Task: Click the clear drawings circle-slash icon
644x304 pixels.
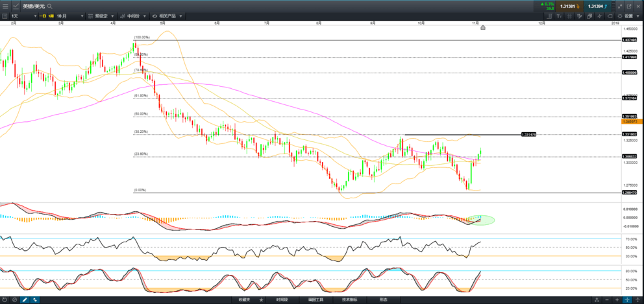Action: pyautogui.click(x=14, y=300)
